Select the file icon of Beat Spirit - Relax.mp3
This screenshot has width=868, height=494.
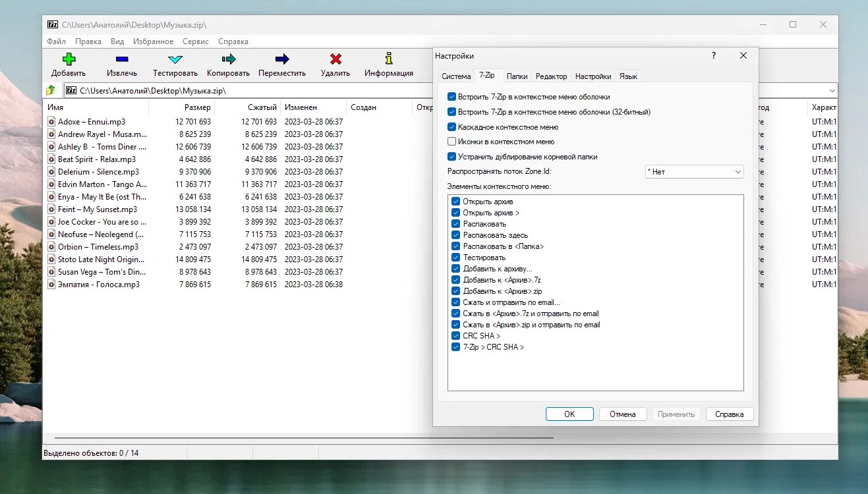pos(52,159)
